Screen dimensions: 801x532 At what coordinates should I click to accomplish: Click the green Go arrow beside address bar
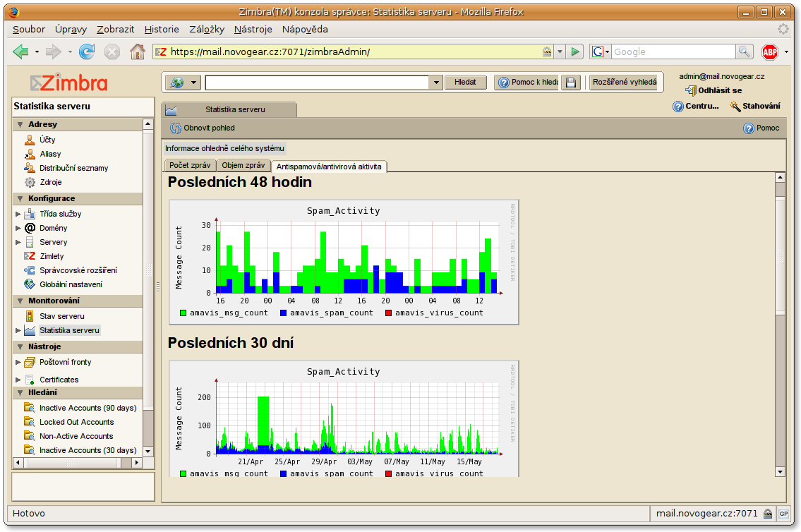click(x=575, y=52)
